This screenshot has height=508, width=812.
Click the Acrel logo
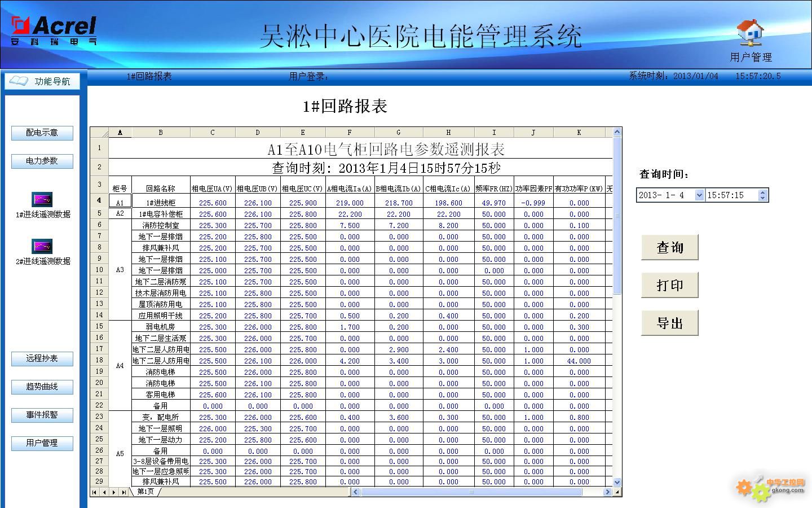tap(54, 30)
